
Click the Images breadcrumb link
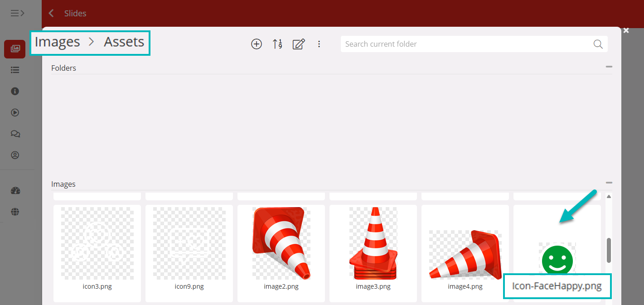(x=58, y=42)
